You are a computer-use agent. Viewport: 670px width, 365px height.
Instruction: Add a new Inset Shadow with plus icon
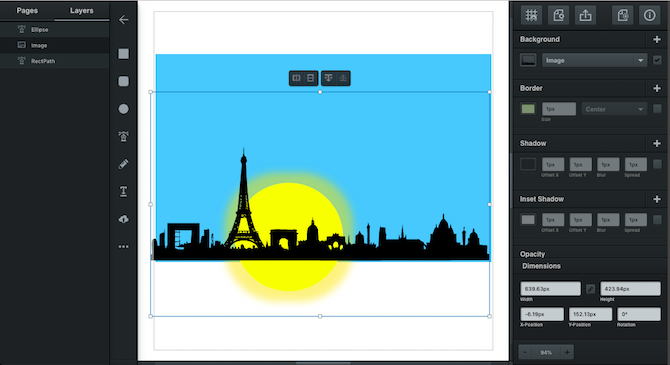tap(657, 199)
